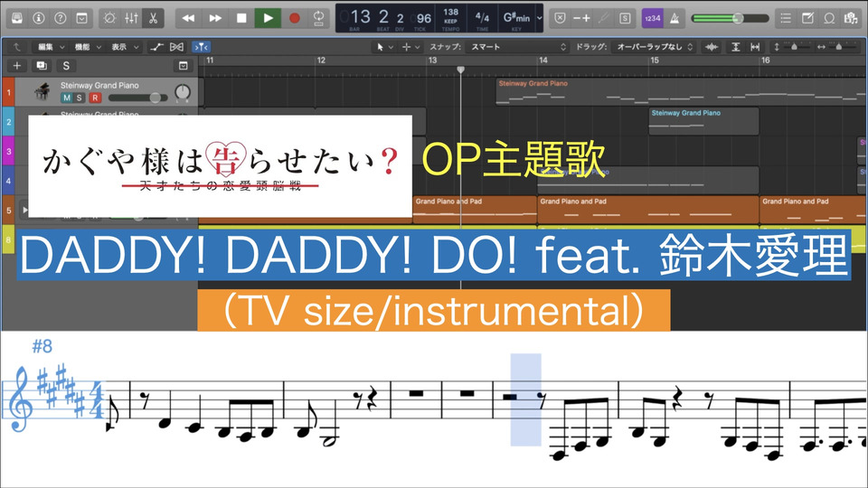Select Grand Piano and Pad region at bar 16
Screen dimensions: 868x488
813,211
